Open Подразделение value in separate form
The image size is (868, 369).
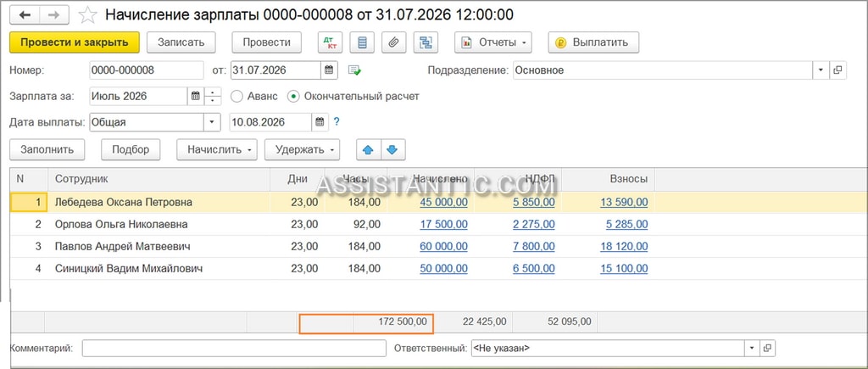coord(837,70)
